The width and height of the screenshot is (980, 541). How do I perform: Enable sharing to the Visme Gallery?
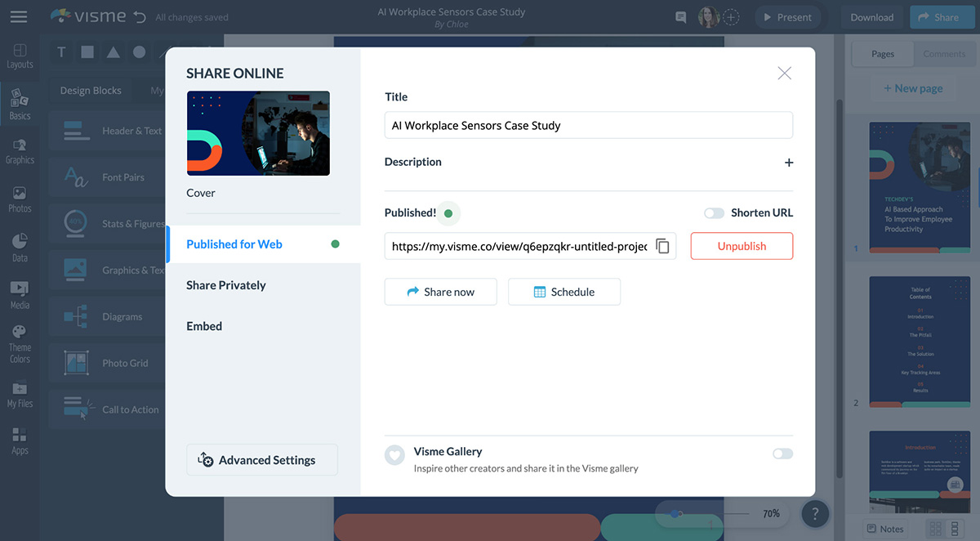pyautogui.click(x=782, y=453)
